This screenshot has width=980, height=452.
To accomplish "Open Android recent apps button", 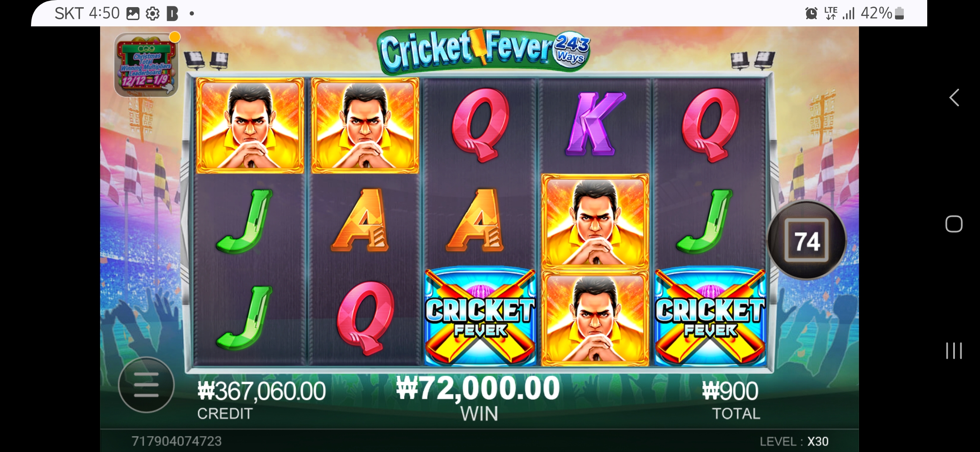I will click(954, 351).
